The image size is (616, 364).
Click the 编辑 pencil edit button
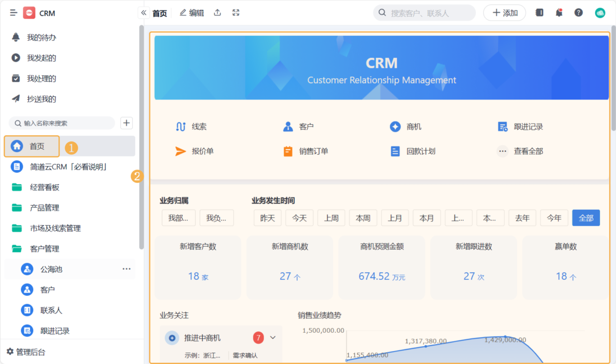191,13
